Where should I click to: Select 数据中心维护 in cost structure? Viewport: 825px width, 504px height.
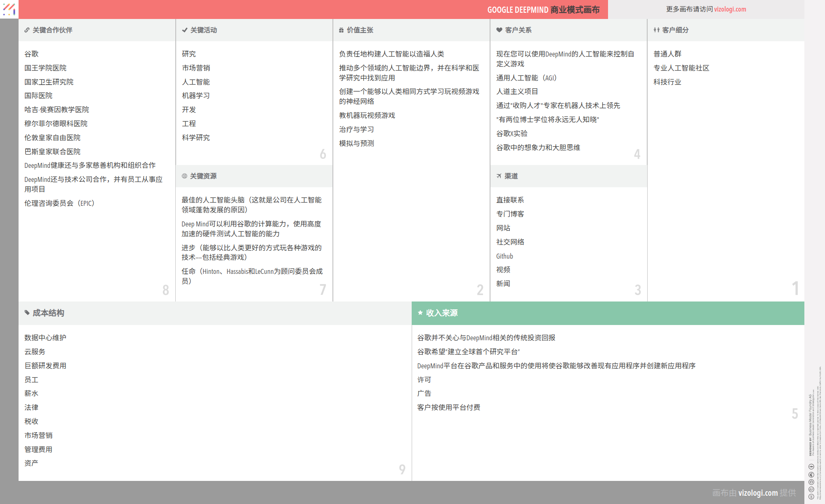[x=45, y=338]
